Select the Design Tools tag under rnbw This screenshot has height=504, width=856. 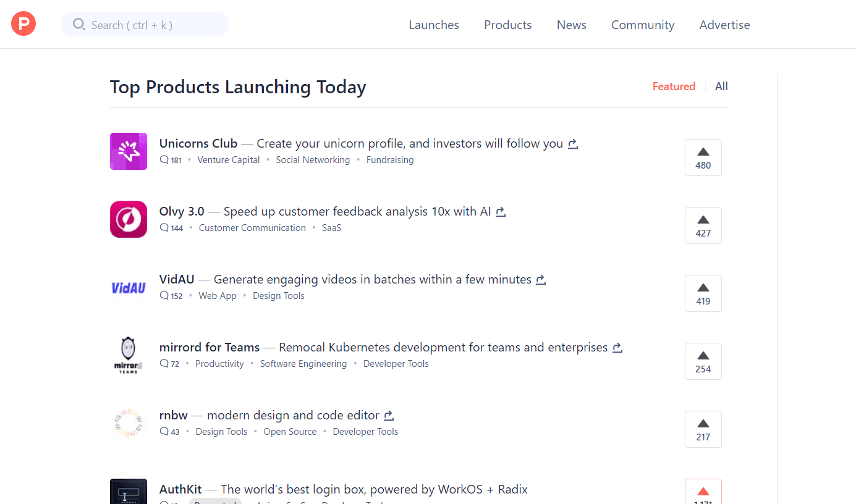point(221,432)
